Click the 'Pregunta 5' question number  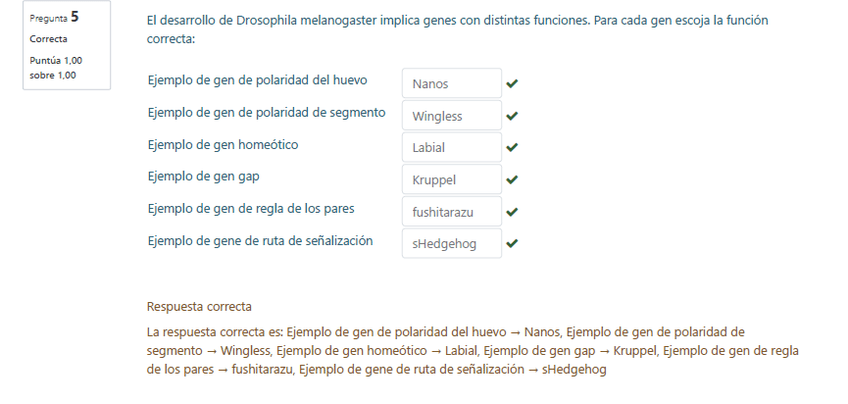pyautogui.click(x=54, y=17)
